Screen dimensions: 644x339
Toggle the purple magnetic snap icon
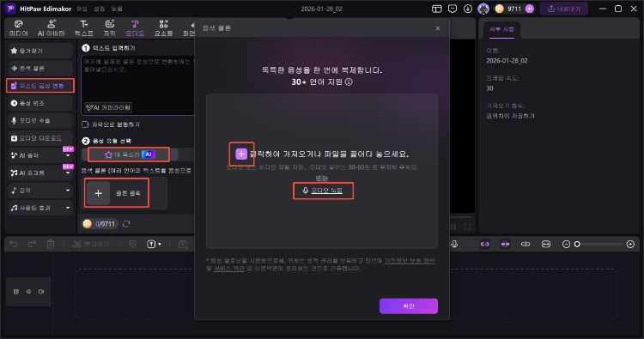tap(505, 245)
